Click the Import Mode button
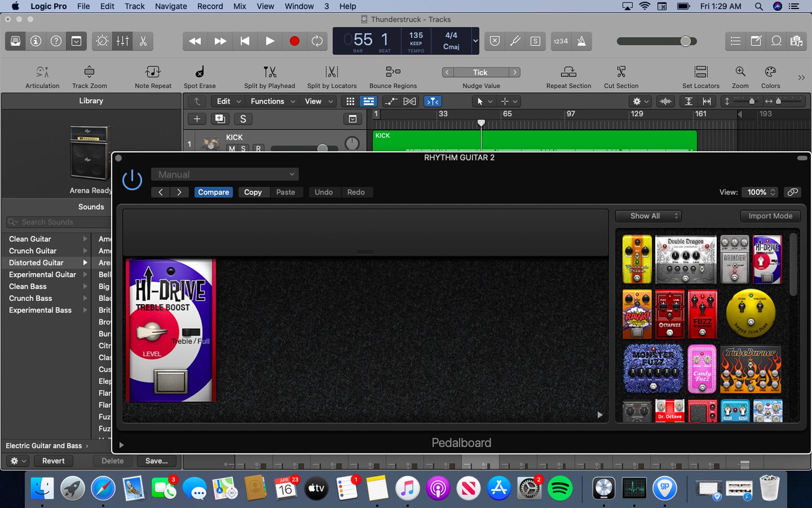812x508 pixels. coord(770,216)
